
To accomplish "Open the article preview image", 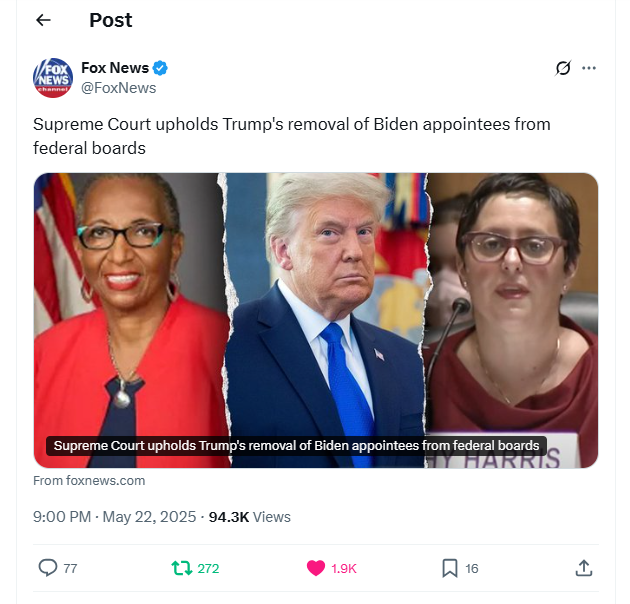I will (x=316, y=320).
